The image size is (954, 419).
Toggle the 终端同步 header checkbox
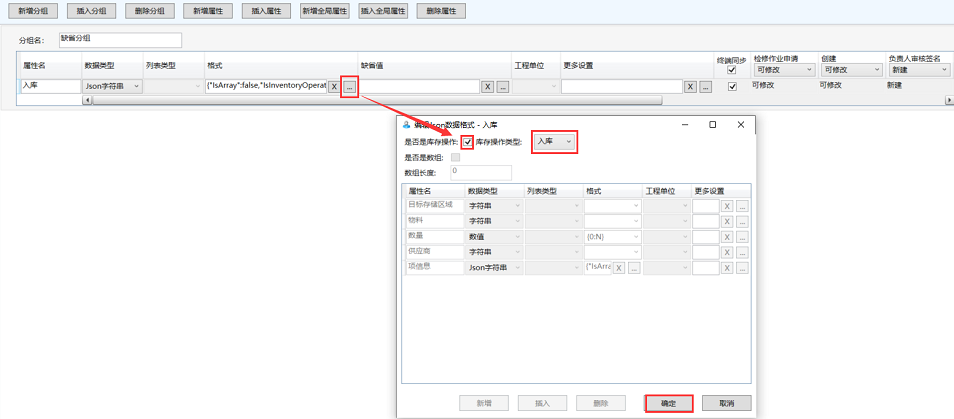[x=731, y=70]
